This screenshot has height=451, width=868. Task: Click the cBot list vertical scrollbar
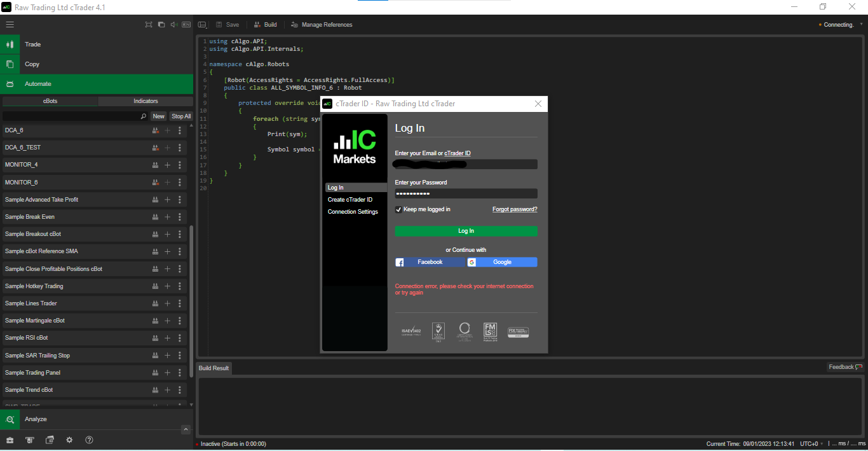pos(191,301)
